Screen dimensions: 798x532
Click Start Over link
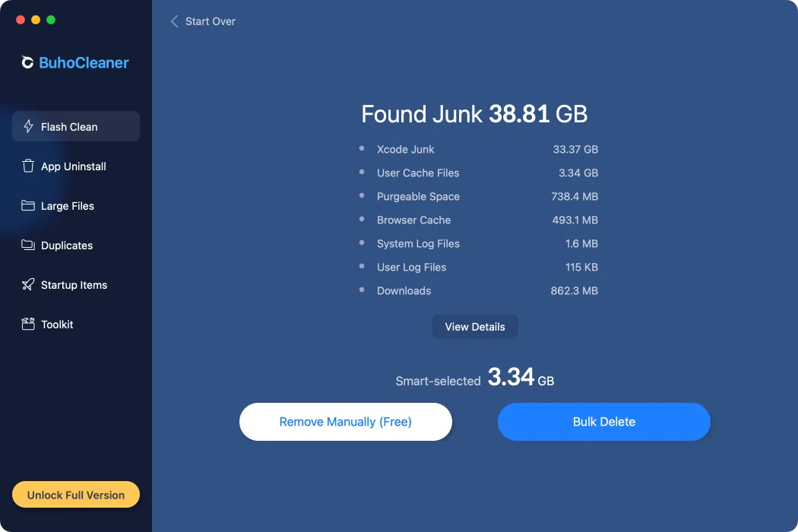click(211, 21)
